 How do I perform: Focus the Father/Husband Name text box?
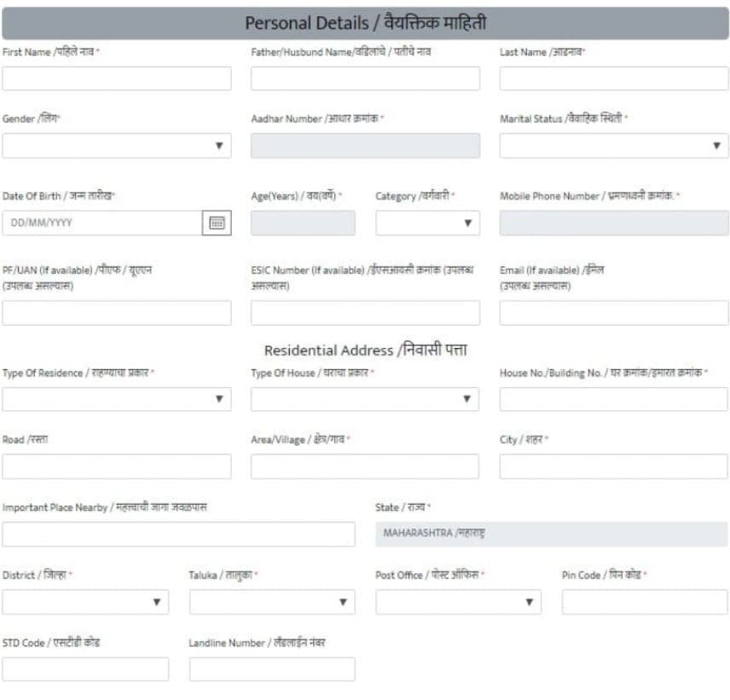364,78
